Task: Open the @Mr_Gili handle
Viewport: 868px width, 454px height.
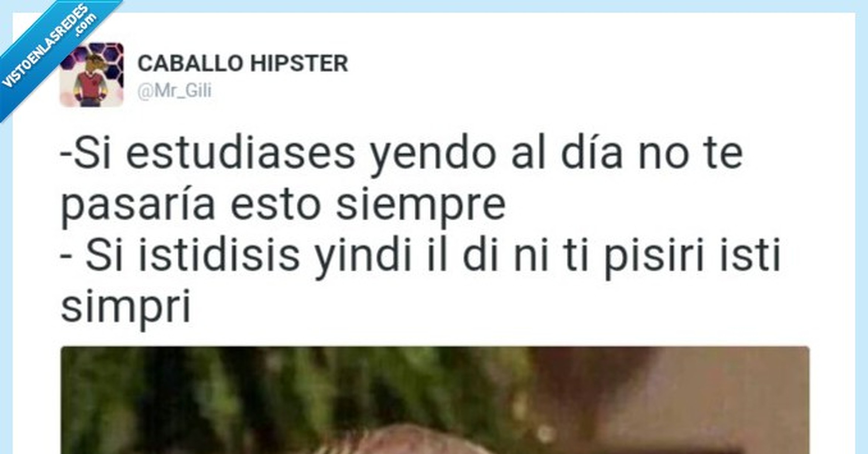Action: [174, 91]
